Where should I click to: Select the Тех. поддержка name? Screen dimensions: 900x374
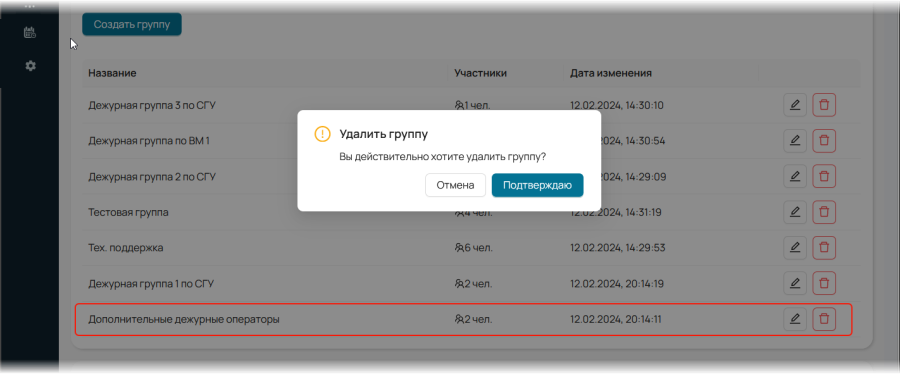point(126,248)
